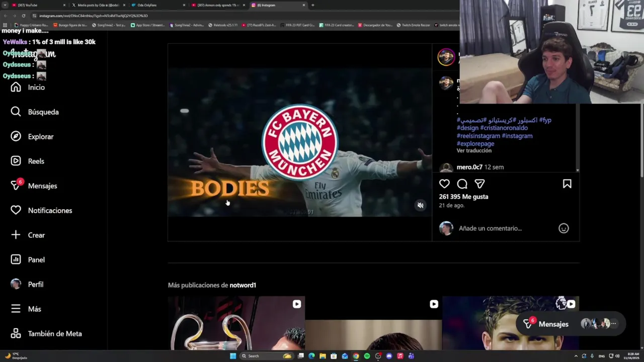Open Inicio from the Instagram sidebar
This screenshot has width=644, height=362.
tap(28, 87)
